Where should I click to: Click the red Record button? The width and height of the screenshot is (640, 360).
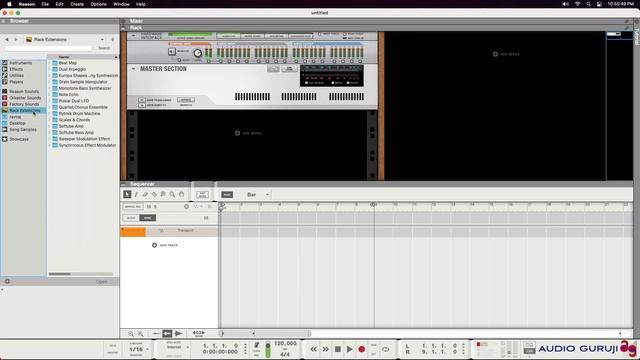(x=362, y=349)
